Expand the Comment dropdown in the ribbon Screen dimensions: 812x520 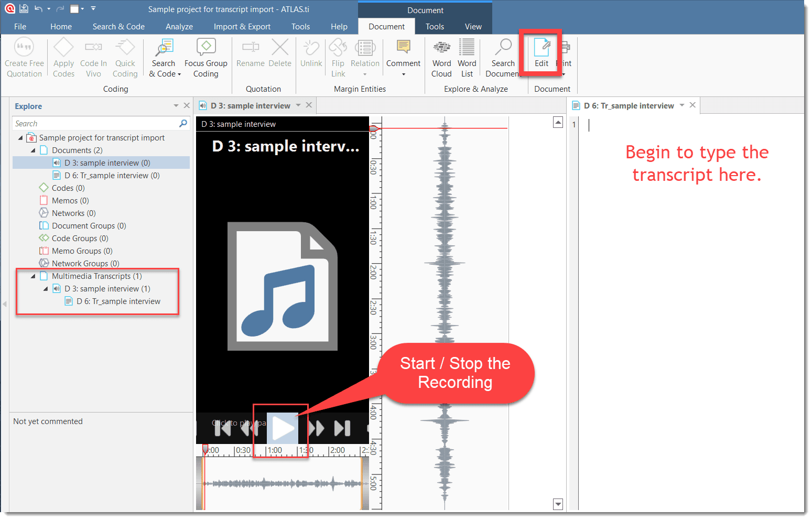403,74
